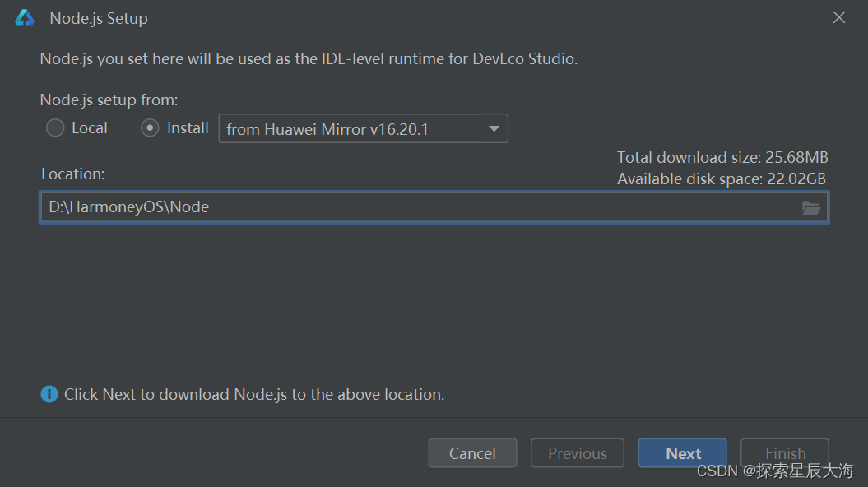Click the blue info icon

point(49,394)
